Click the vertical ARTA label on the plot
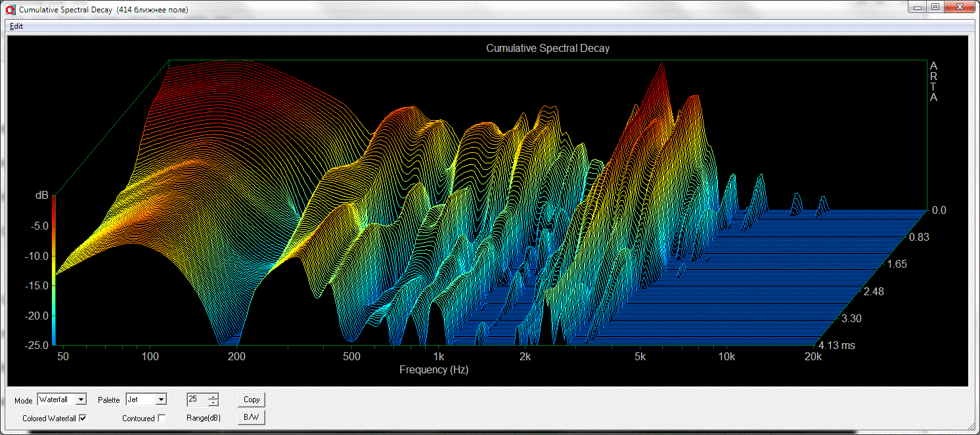Viewport: 980px width, 435px height. coord(933,81)
